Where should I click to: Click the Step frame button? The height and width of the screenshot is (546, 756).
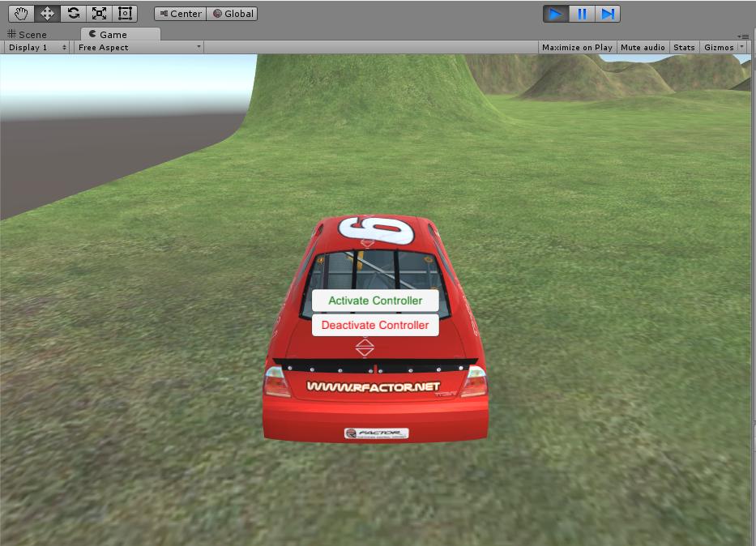tap(608, 13)
